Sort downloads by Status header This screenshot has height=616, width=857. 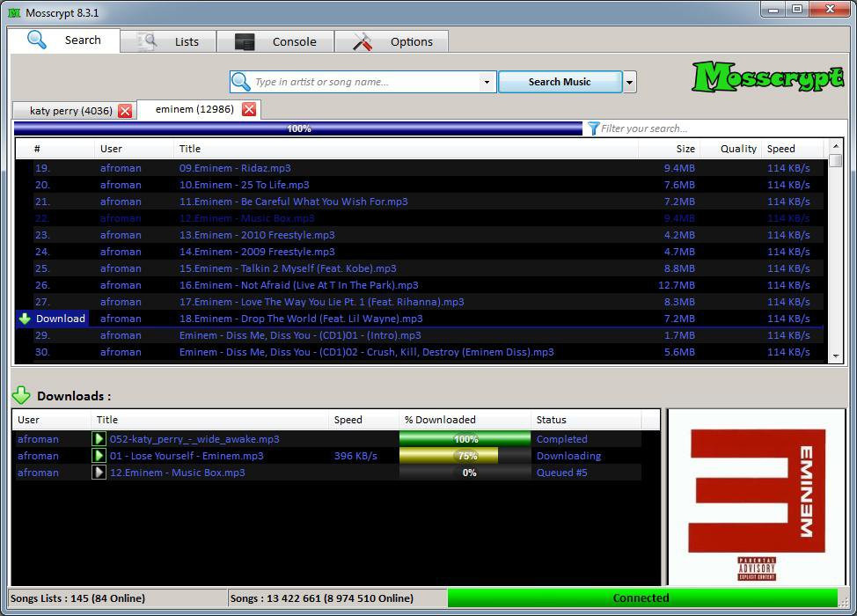[586, 420]
